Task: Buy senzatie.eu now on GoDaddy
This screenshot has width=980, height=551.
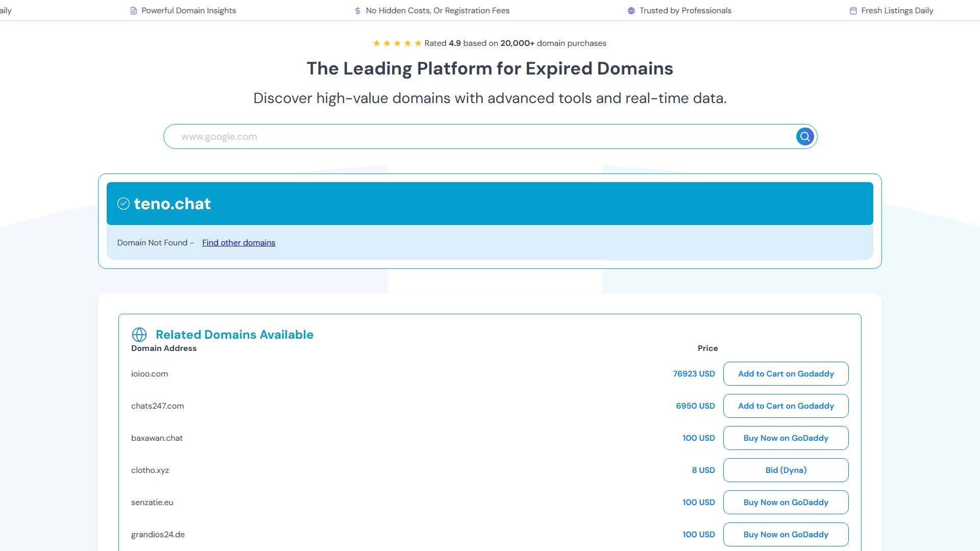Action: (x=786, y=503)
